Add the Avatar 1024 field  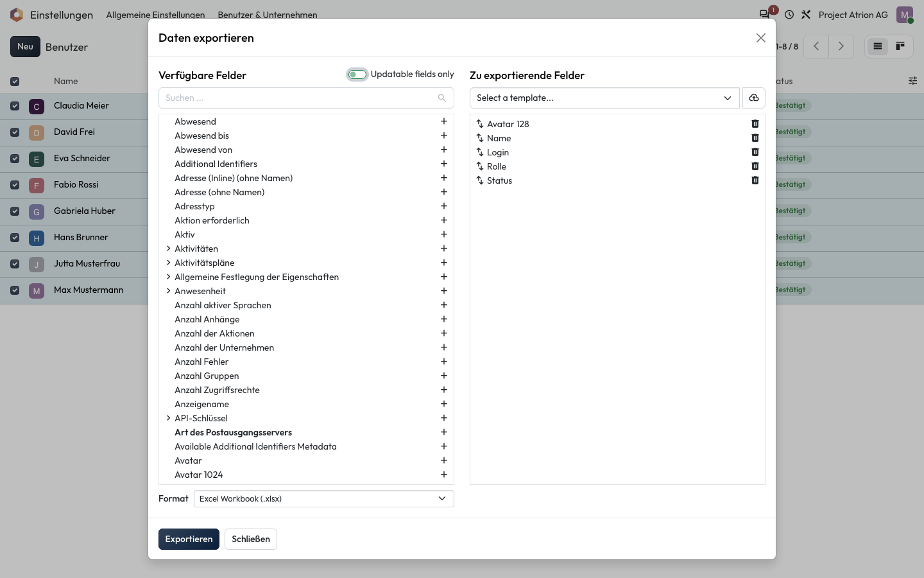443,475
